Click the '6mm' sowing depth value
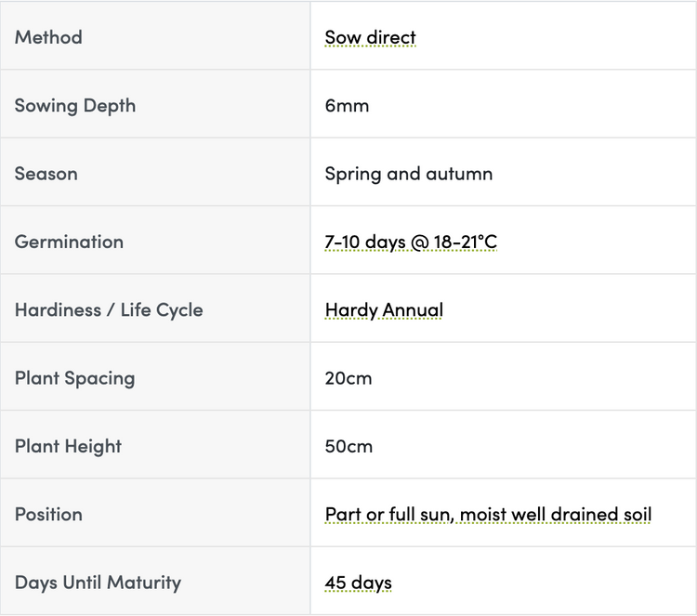This screenshot has height=616, width=697. pos(347,106)
